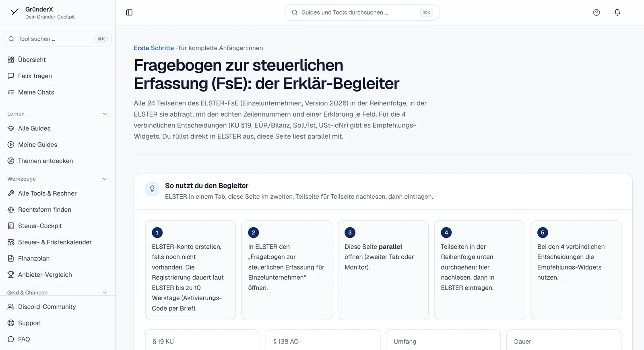Viewport: 644px width, 350px height.
Task: Click the Support lifebuoy icon
Action: pos(11,323)
